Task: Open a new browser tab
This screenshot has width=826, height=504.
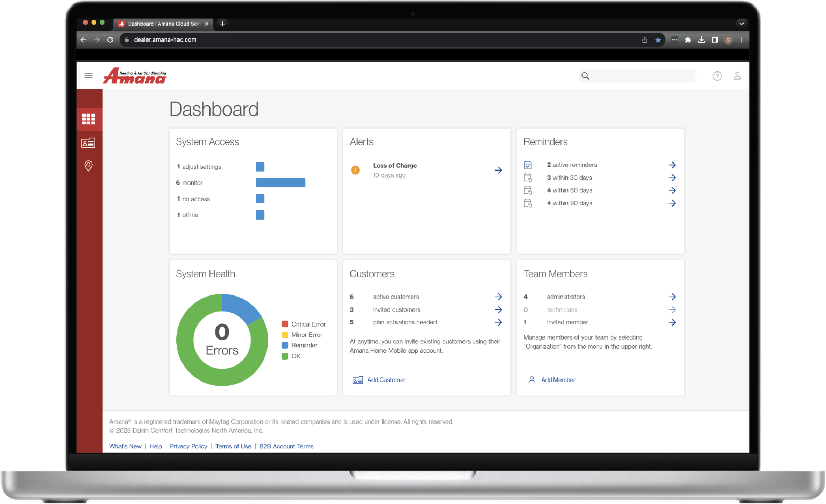Action: [x=222, y=24]
